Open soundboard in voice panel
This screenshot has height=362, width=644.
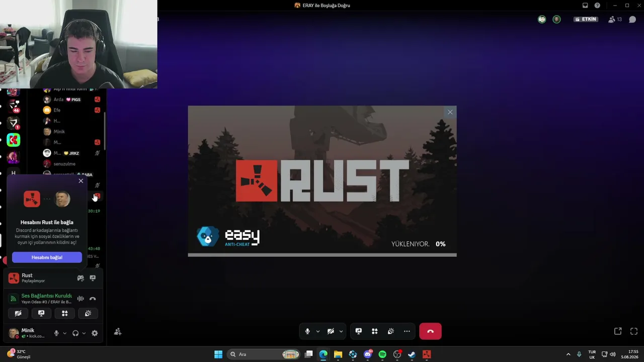pos(88,313)
